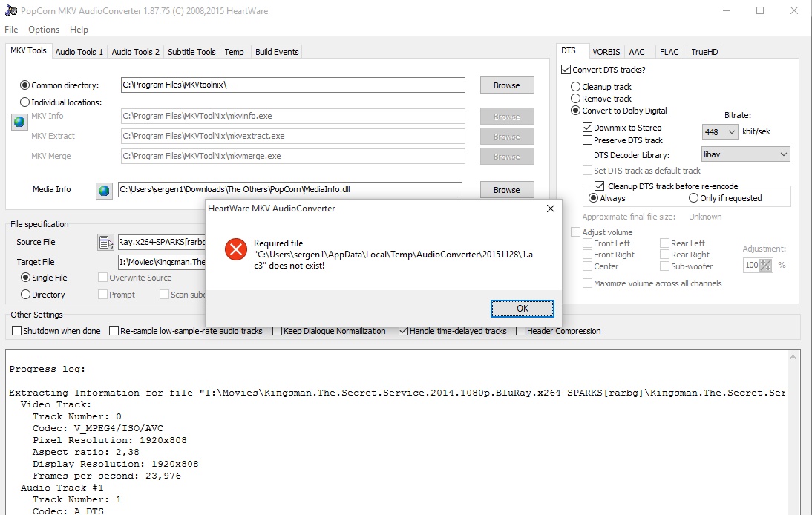Browse for the common directory

click(506, 85)
